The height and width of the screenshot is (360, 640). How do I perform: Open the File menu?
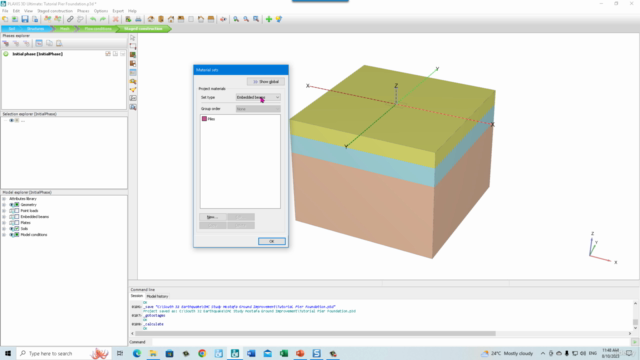[x=5, y=11]
